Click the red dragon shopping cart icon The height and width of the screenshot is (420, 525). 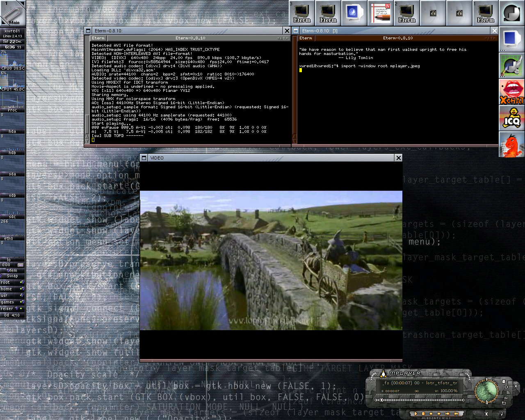click(511, 144)
